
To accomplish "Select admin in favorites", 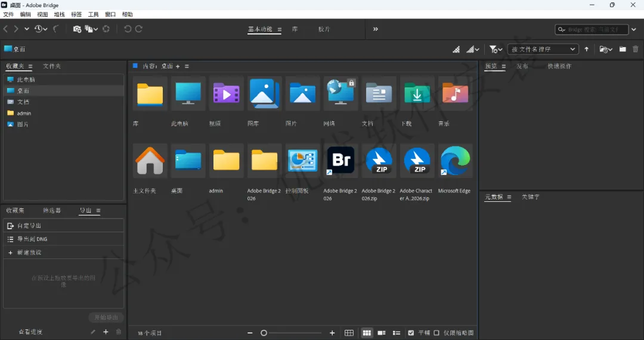I will [x=64, y=113].
